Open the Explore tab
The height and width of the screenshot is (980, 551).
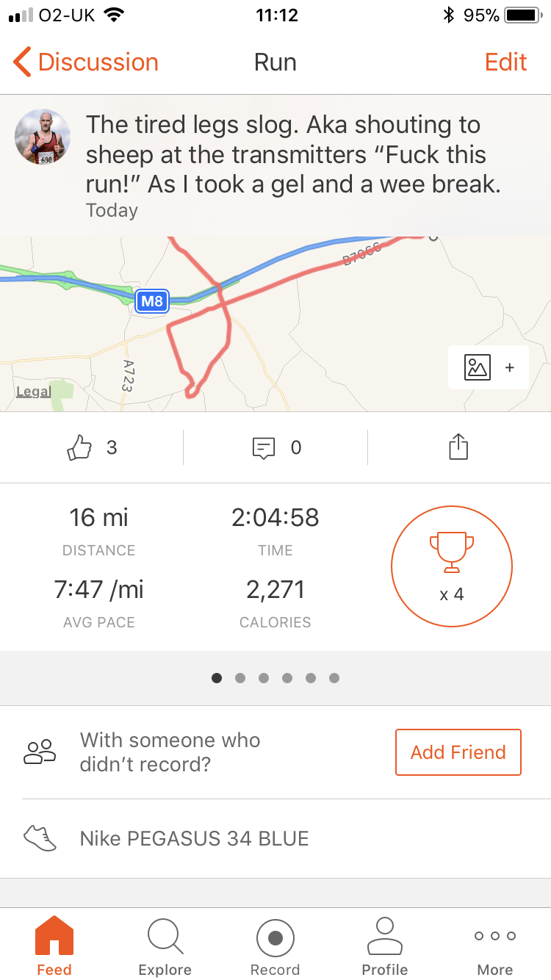point(165,945)
